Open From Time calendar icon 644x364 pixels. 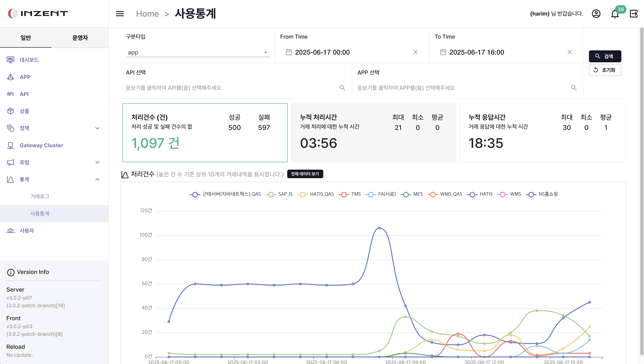click(x=288, y=52)
